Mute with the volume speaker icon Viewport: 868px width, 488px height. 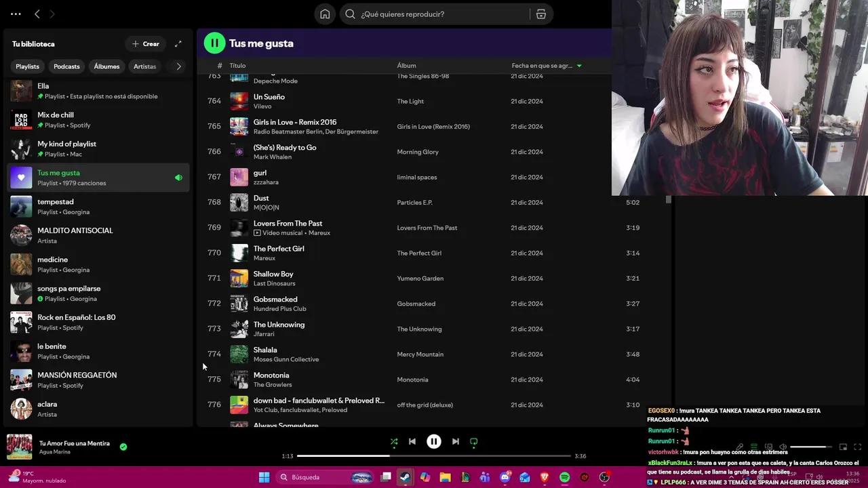(x=783, y=447)
